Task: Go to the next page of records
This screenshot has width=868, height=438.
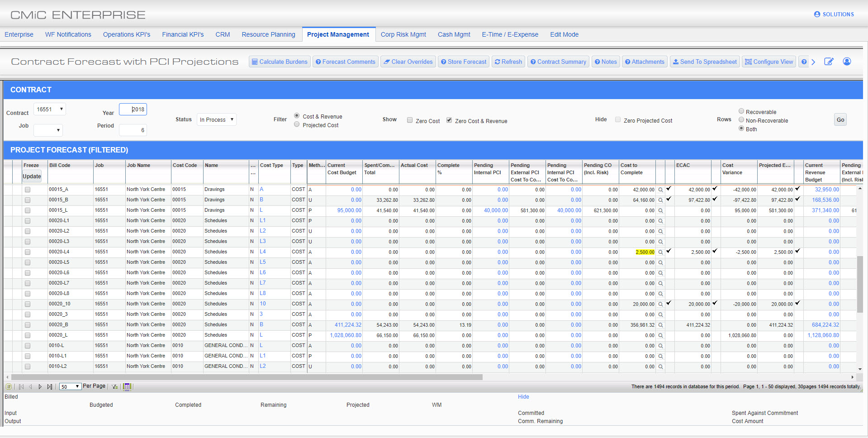Action: pos(40,387)
